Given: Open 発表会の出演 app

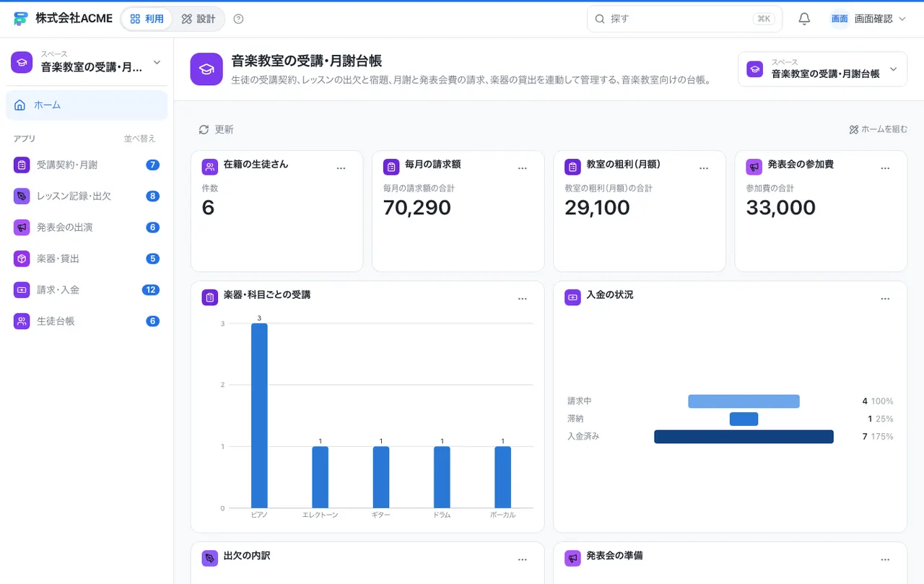Looking at the screenshot, I should click(x=87, y=227).
